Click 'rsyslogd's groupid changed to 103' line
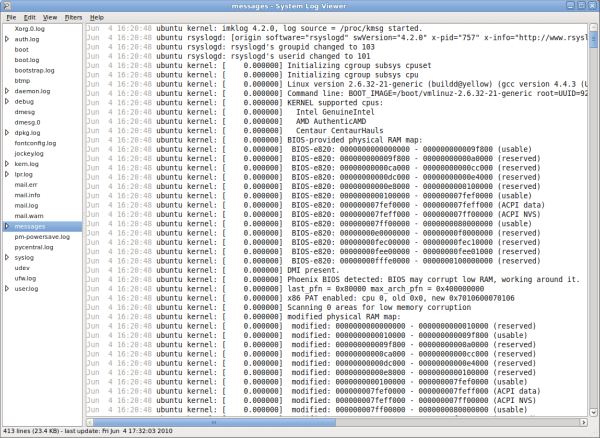The image size is (600, 438). click(x=230, y=47)
